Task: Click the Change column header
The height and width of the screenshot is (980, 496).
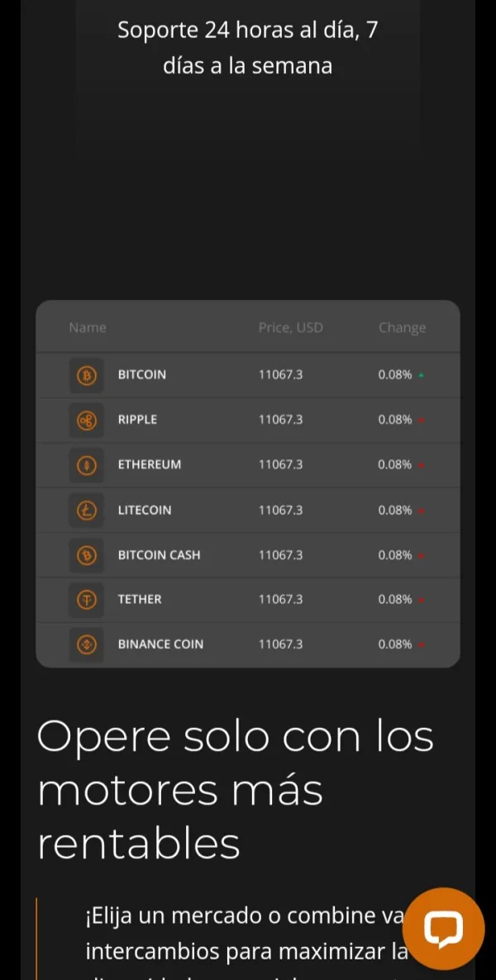Action: tap(402, 328)
